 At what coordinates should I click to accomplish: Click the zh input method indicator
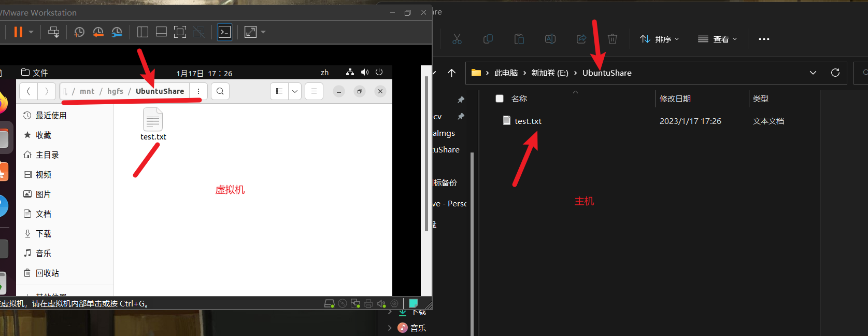click(x=324, y=73)
